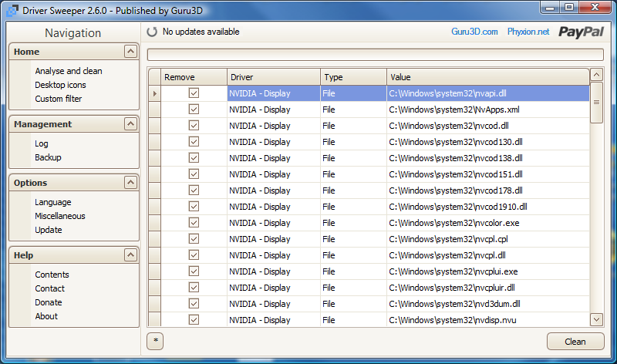Uncheck the Remove checkbox for nvcod178.dll
The image size is (617, 364).
click(x=194, y=190)
